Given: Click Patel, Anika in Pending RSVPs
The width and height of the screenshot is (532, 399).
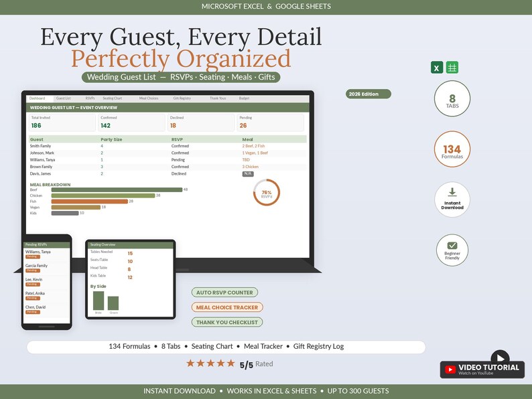Looking at the screenshot, I should pyautogui.click(x=35, y=293).
